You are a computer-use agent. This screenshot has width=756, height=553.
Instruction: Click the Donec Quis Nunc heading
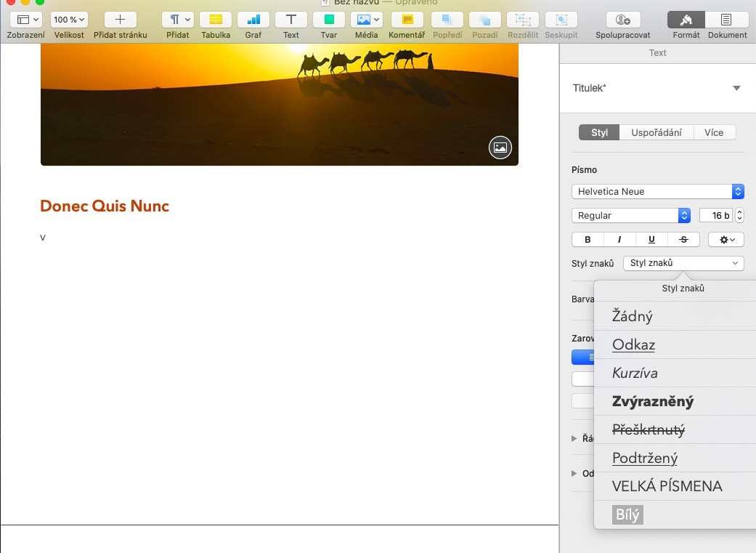[105, 206]
